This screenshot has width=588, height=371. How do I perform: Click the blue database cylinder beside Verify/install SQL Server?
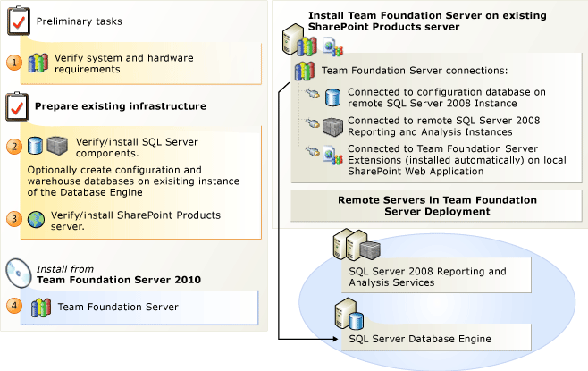click(x=35, y=146)
